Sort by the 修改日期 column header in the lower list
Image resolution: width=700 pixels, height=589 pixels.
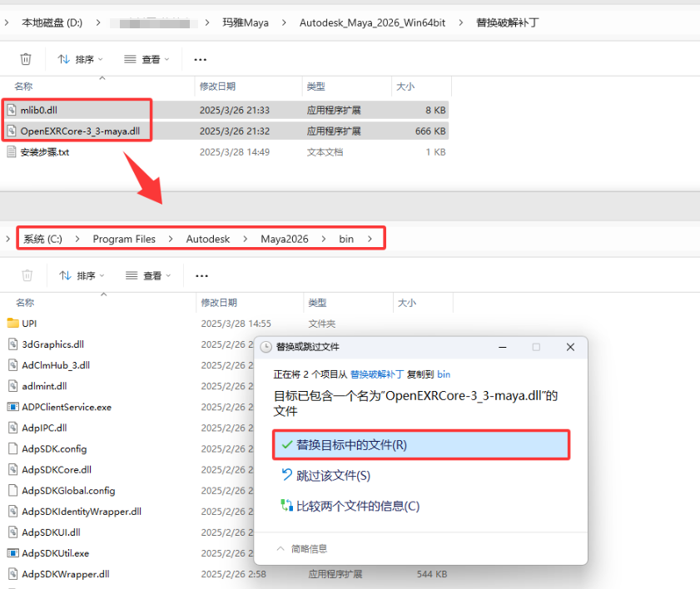(x=219, y=303)
